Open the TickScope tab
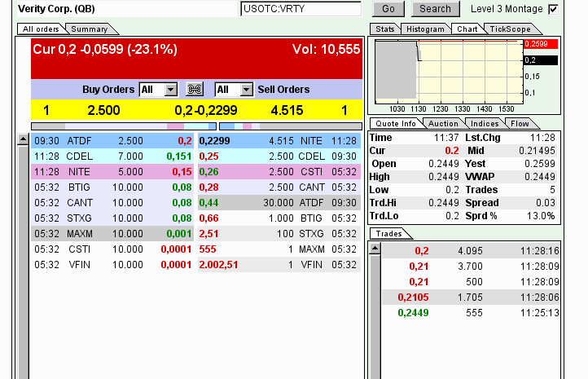 (x=510, y=29)
